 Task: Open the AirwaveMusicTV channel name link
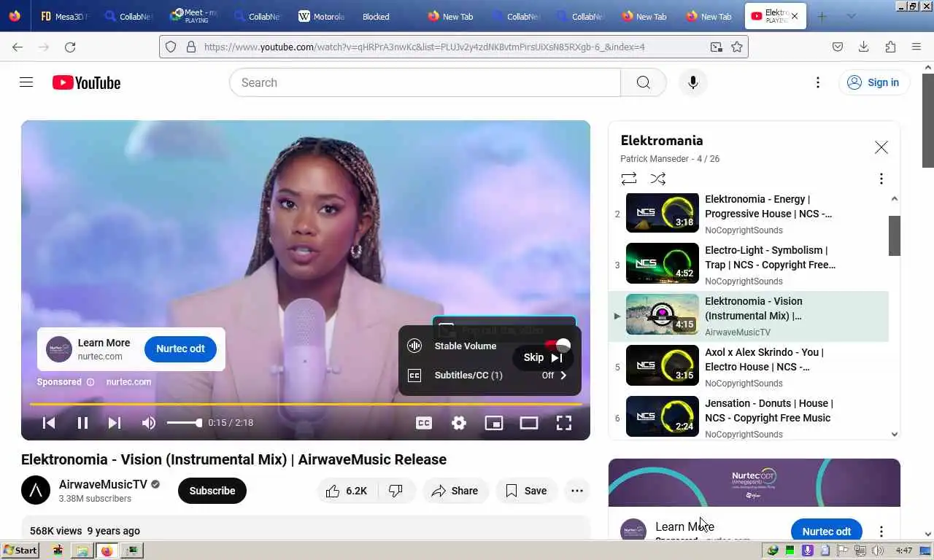pos(103,484)
